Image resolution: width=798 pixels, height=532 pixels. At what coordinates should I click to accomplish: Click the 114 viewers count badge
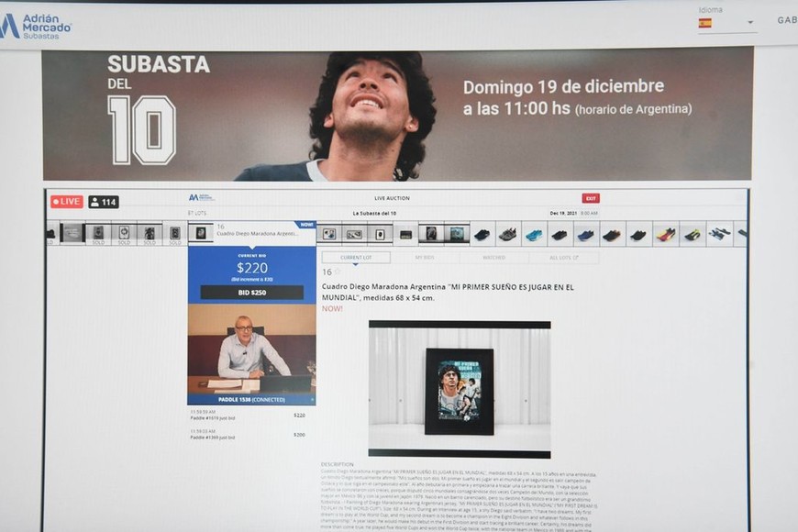pos(104,202)
